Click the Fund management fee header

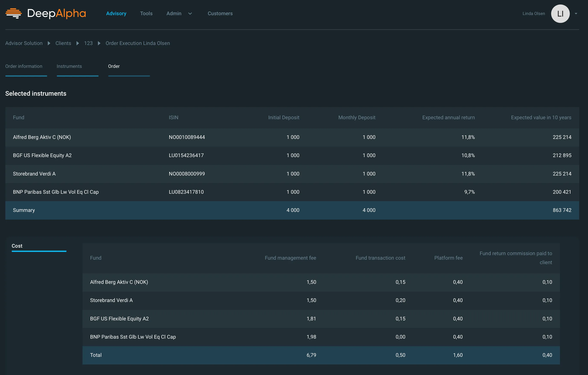pos(291,258)
